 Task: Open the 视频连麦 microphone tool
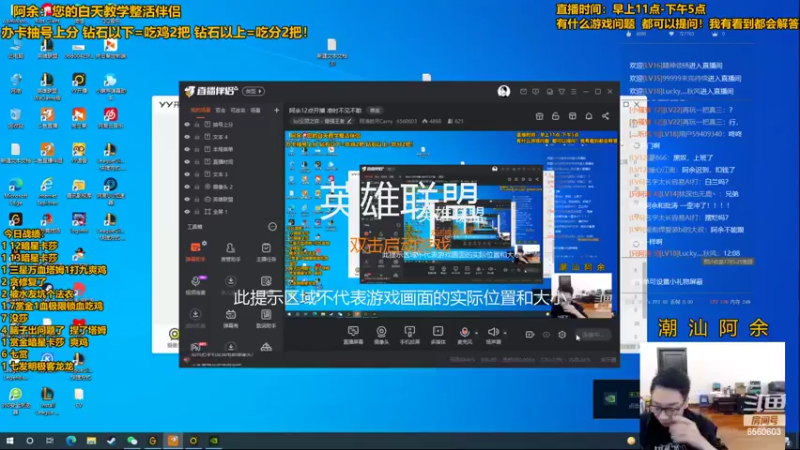tap(195, 285)
